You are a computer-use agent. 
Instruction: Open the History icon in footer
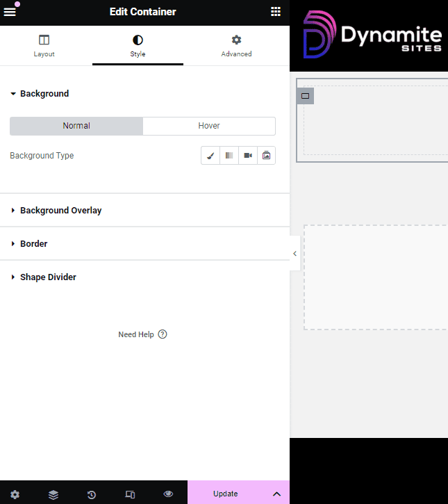92,494
